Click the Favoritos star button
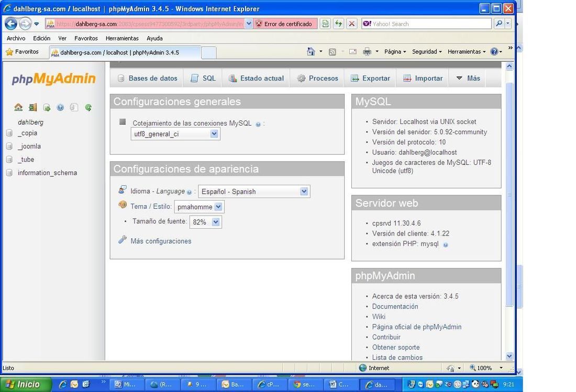576x392 pixels. point(23,52)
